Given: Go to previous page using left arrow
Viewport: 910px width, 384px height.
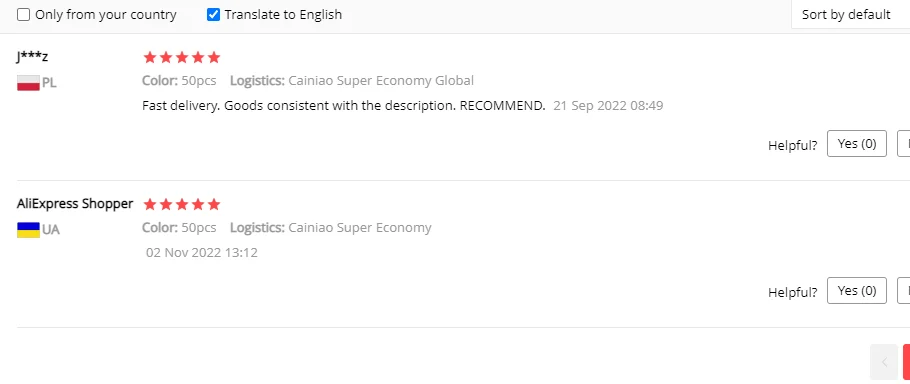Looking at the screenshot, I should point(884,363).
